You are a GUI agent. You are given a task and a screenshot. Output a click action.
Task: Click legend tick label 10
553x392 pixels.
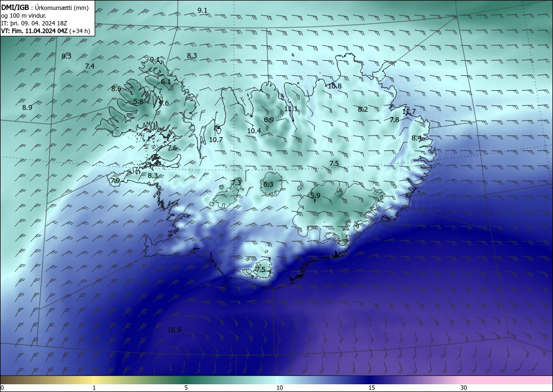(280, 388)
